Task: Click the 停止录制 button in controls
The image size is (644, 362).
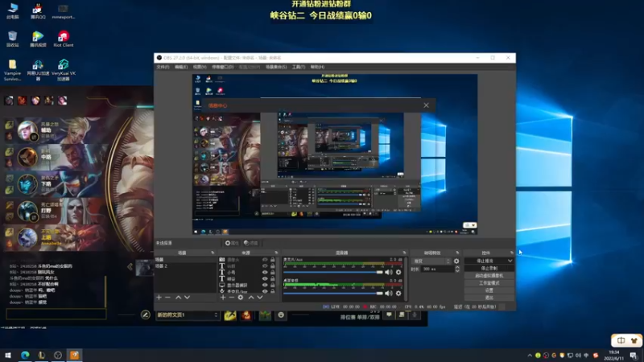Action: [489, 269]
